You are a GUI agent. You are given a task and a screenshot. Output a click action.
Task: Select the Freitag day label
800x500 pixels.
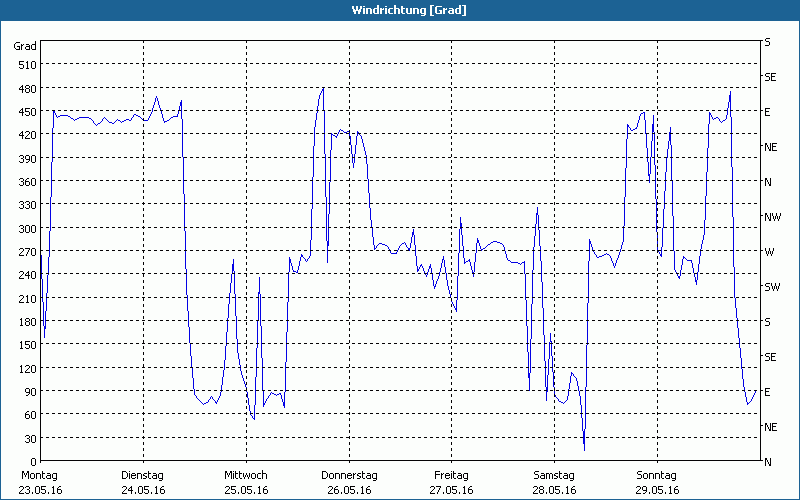pyautogui.click(x=451, y=475)
